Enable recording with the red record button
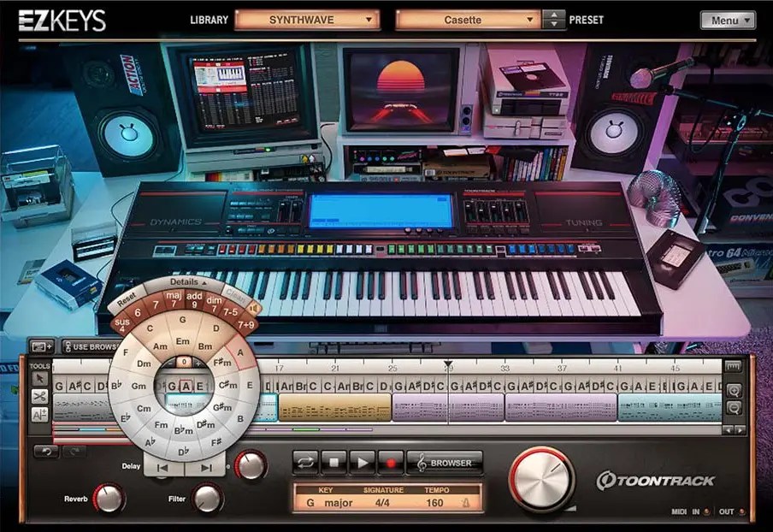The width and height of the screenshot is (773, 532). [391, 463]
